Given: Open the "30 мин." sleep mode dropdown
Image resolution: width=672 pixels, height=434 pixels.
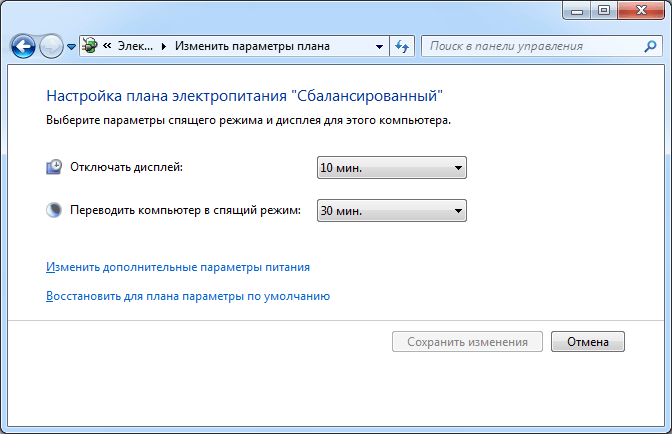Looking at the screenshot, I should [x=392, y=210].
